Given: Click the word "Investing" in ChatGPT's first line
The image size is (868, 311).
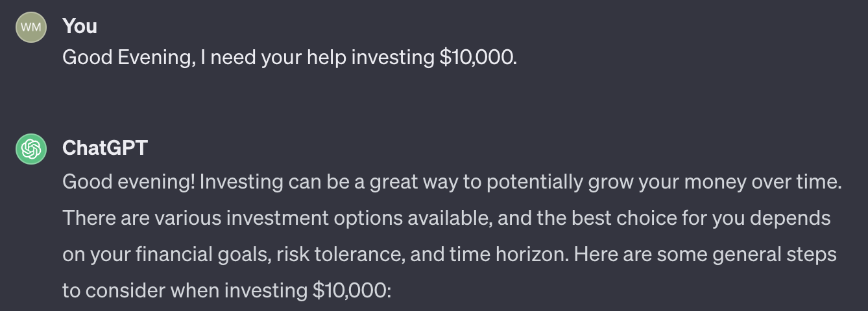Looking at the screenshot, I should click(240, 183).
